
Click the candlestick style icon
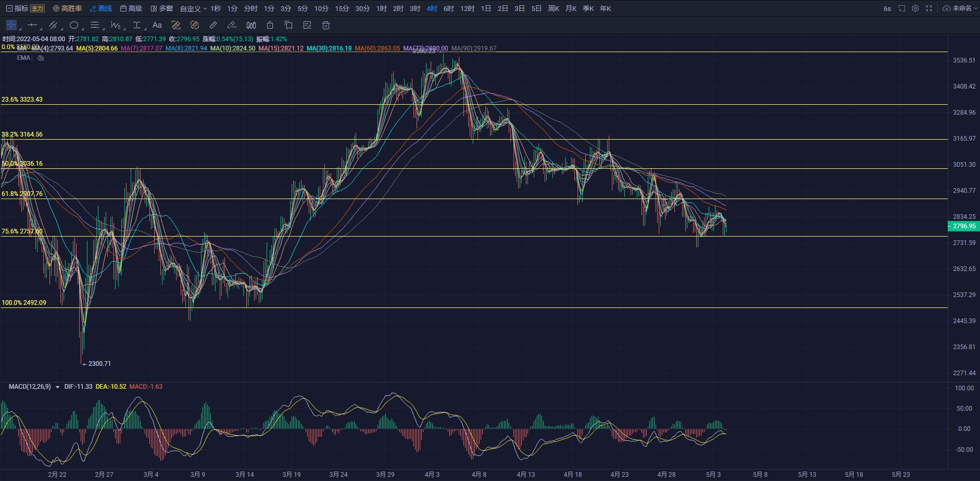[x=251, y=25]
